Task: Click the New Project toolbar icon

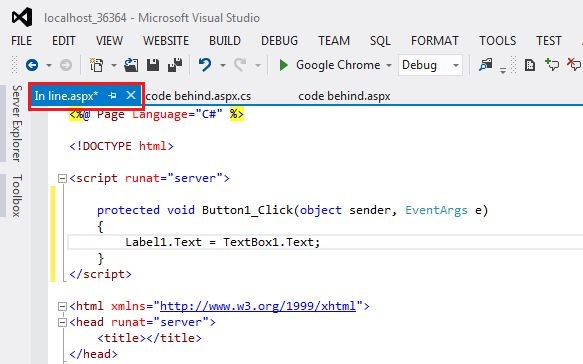Action: [x=97, y=65]
